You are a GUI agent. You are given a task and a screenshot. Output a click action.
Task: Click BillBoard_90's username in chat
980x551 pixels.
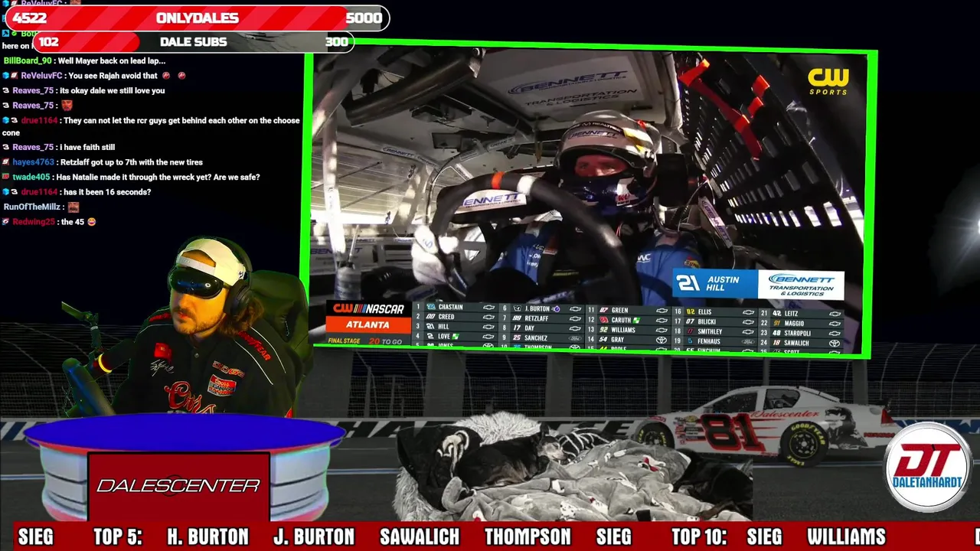coord(28,60)
